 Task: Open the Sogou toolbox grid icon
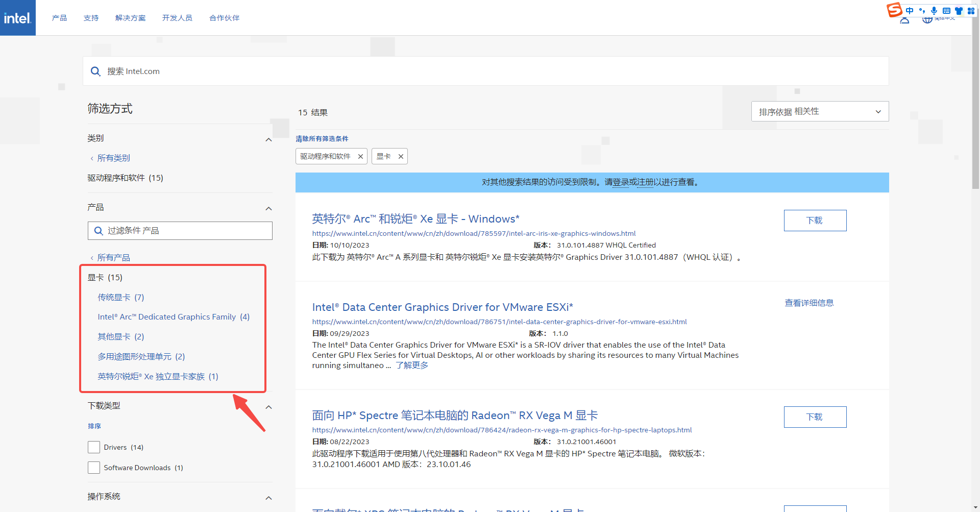pos(971,11)
